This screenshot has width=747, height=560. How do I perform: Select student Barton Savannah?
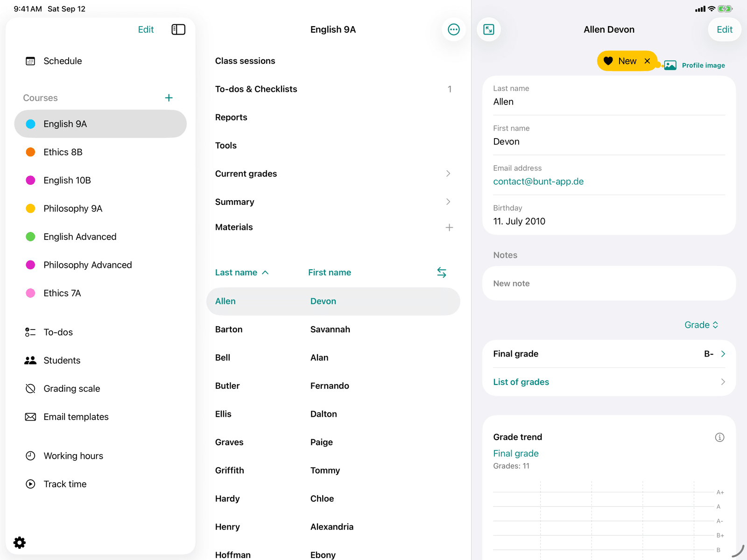click(x=333, y=329)
